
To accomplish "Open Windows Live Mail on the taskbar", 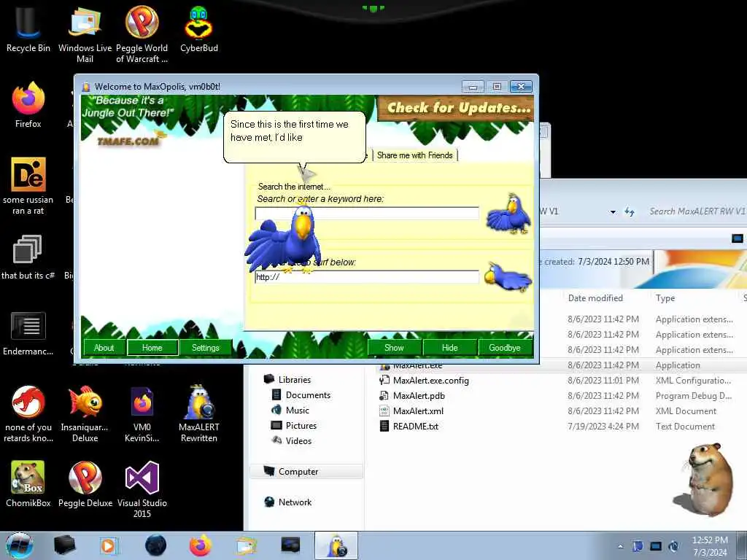I will coord(247,545).
